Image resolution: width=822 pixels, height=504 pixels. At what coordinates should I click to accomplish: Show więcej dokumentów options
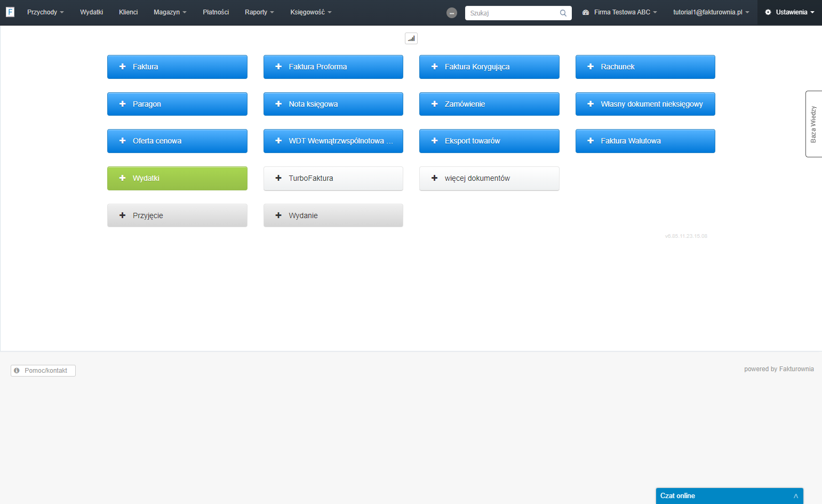point(489,178)
